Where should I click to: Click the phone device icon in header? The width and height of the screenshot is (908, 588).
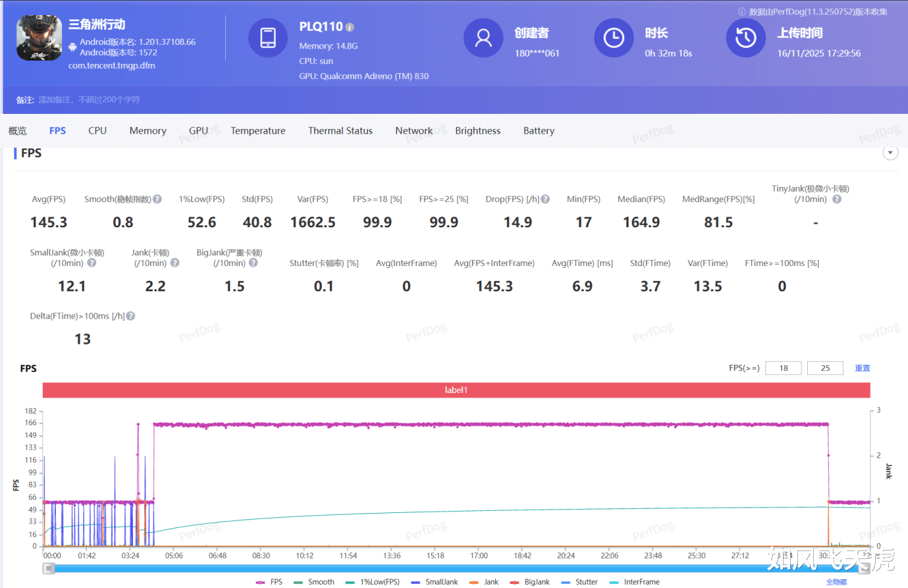click(x=268, y=38)
